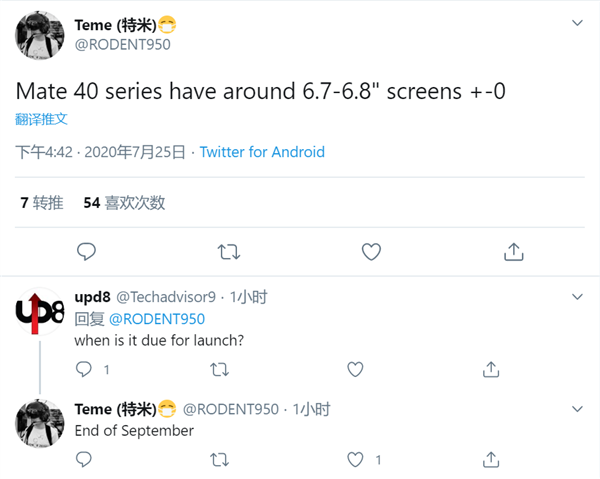Retweet upd8's launch question tweet
Screen dimensions: 600x479
[220, 369]
